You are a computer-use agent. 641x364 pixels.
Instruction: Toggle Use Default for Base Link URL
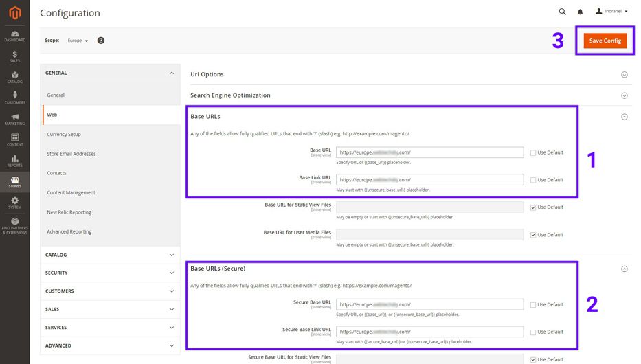pos(533,180)
